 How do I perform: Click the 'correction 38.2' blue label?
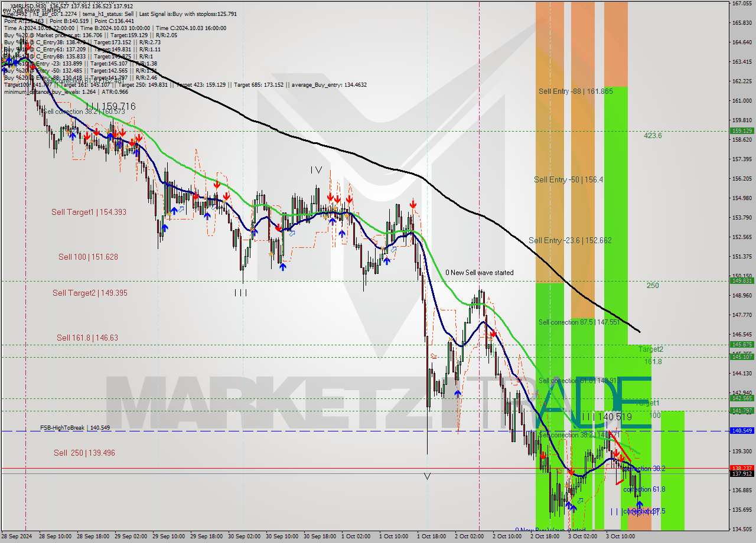pos(644,469)
